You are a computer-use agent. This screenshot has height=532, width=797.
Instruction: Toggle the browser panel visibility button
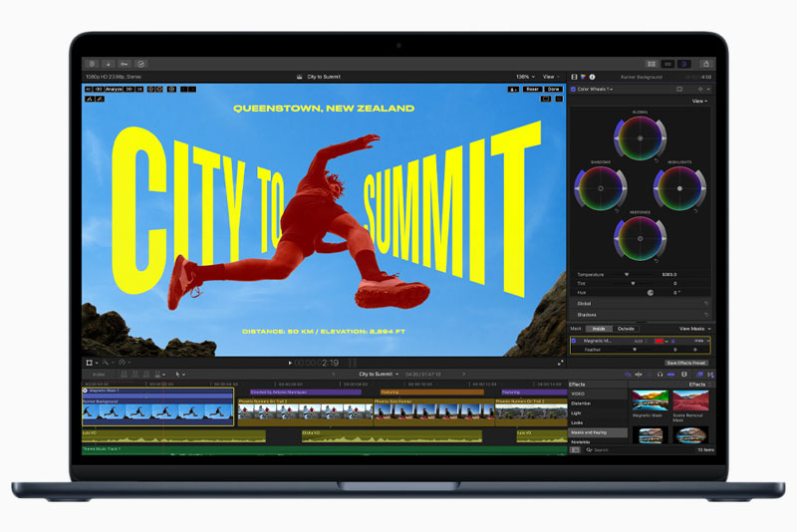(x=652, y=64)
